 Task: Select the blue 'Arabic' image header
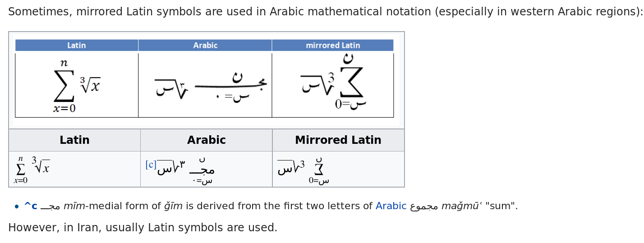click(x=205, y=45)
